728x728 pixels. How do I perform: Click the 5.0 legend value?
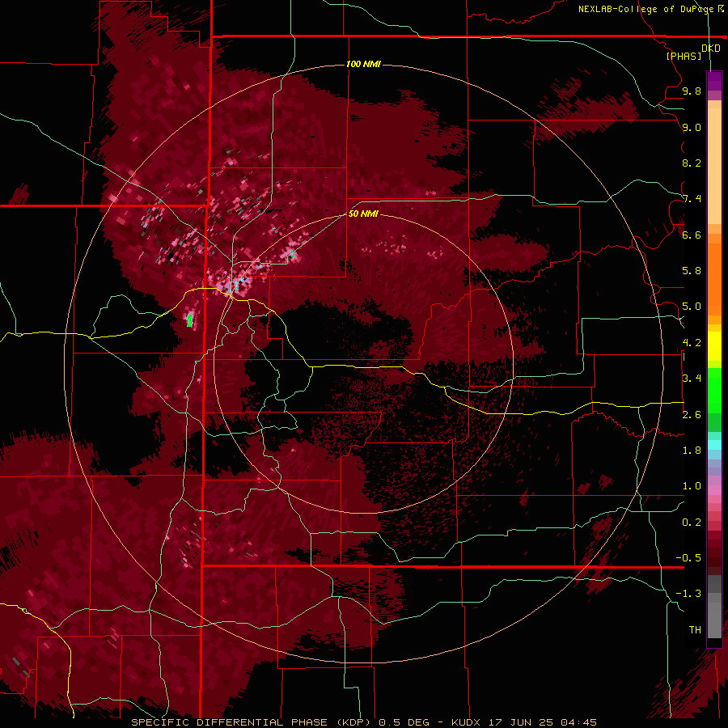point(692,307)
